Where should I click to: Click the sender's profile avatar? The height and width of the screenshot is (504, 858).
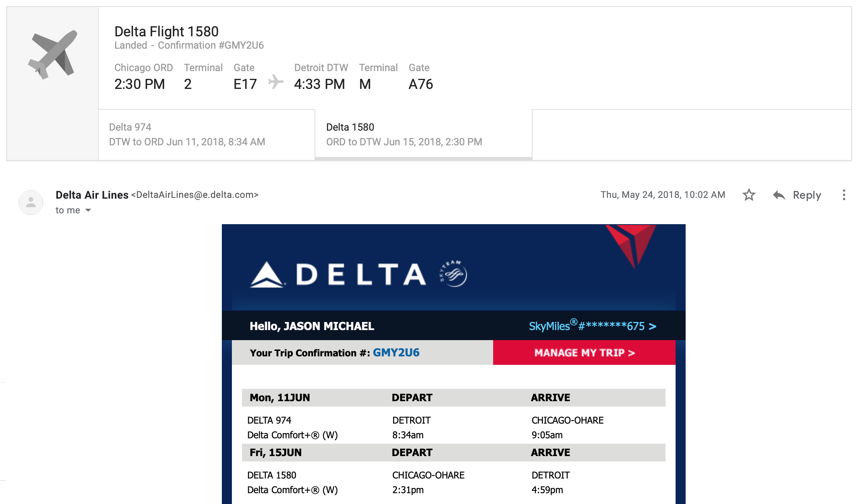point(31,202)
